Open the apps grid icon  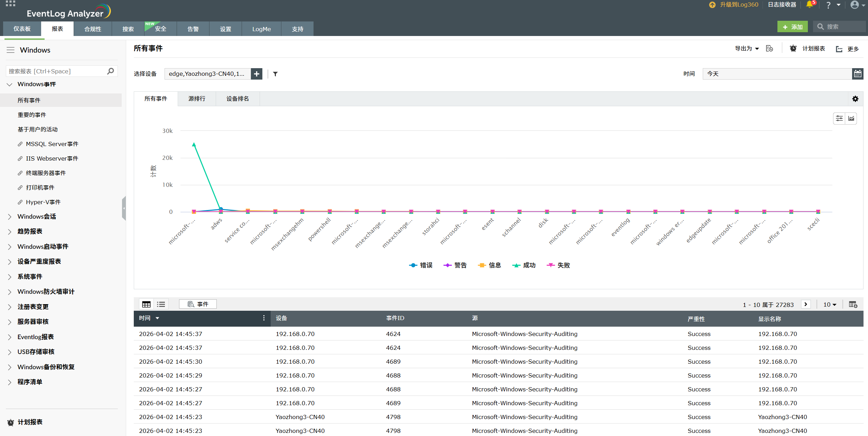tap(10, 3)
